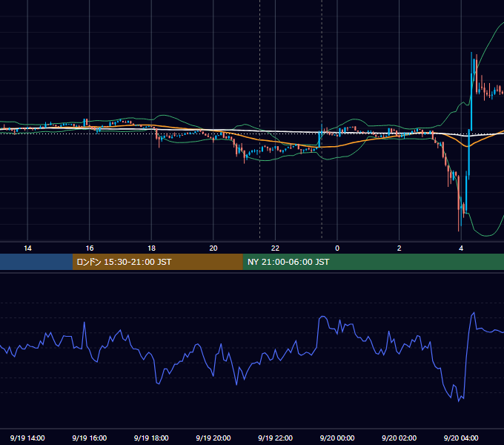504x445 pixels.
Task: Click the hour label 4 on time axis
Action: (x=461, y=248)
